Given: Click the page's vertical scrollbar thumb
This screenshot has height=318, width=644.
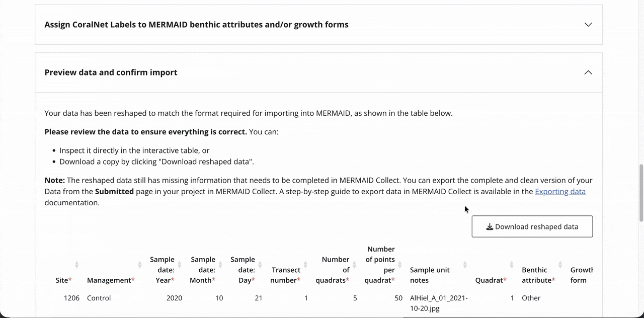Looking at the screenshot, I should (x=640, y=192).
